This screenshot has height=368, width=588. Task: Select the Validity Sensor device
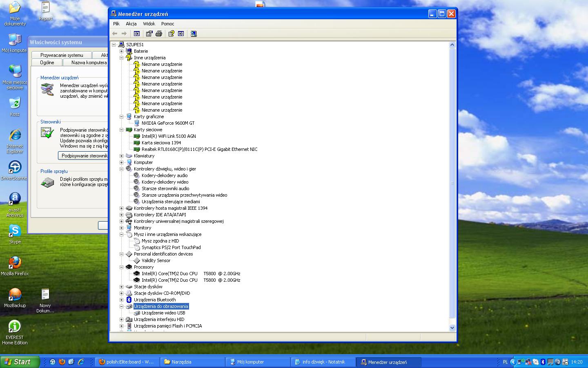(x=156, y=260)
